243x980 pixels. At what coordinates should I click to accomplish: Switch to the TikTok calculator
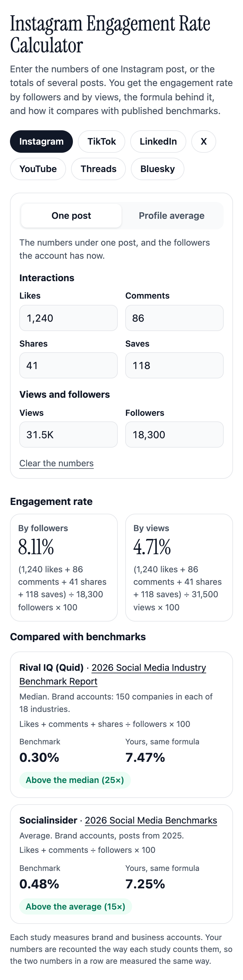coord(102,142)
